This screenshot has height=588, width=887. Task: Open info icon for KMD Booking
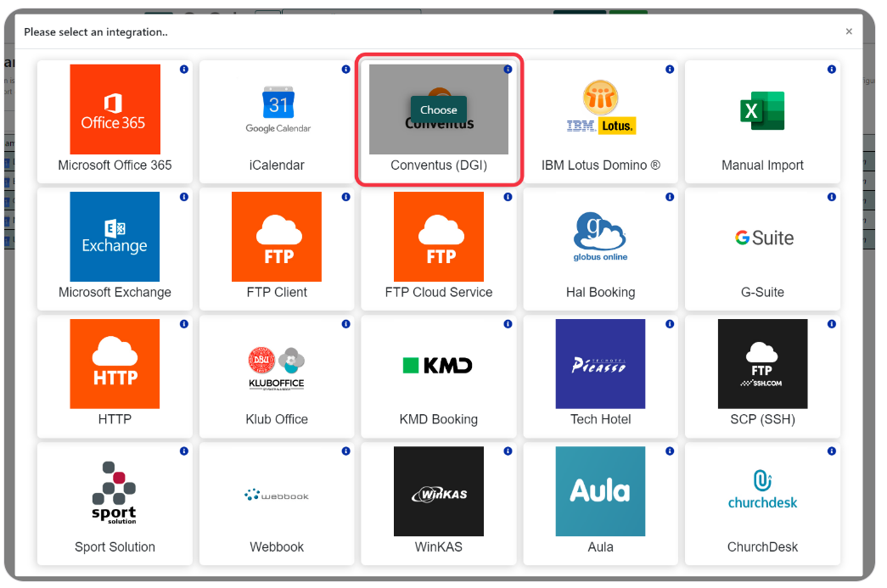coord(508,324)
